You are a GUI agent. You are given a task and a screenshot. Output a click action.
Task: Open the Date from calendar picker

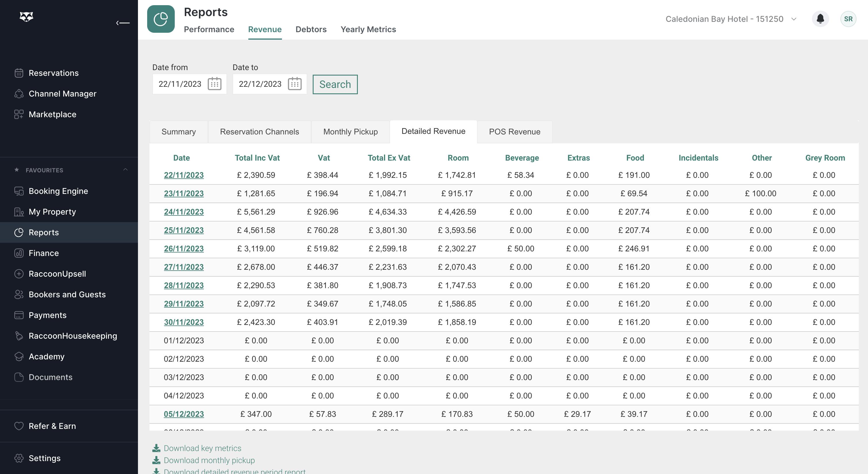[x=214, y=84]
